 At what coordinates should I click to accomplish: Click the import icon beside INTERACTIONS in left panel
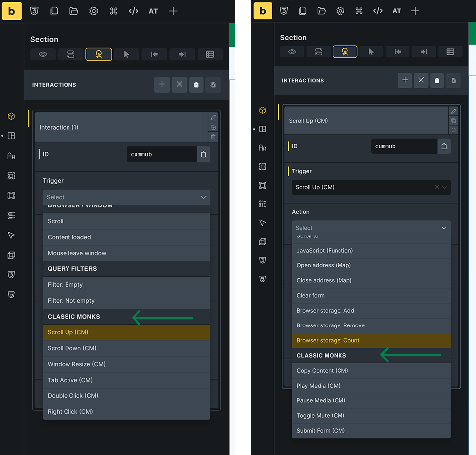pos(213,85)
